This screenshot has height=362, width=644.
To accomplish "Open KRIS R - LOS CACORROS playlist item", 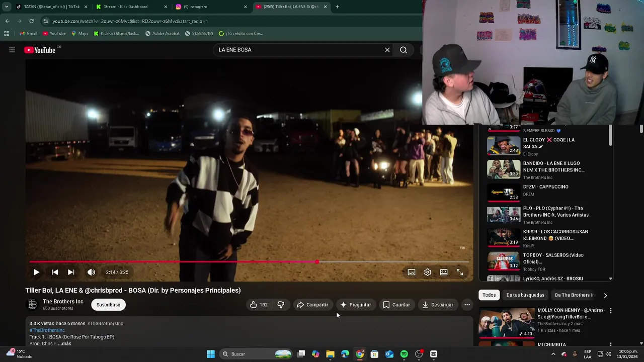I will point(546,238).
